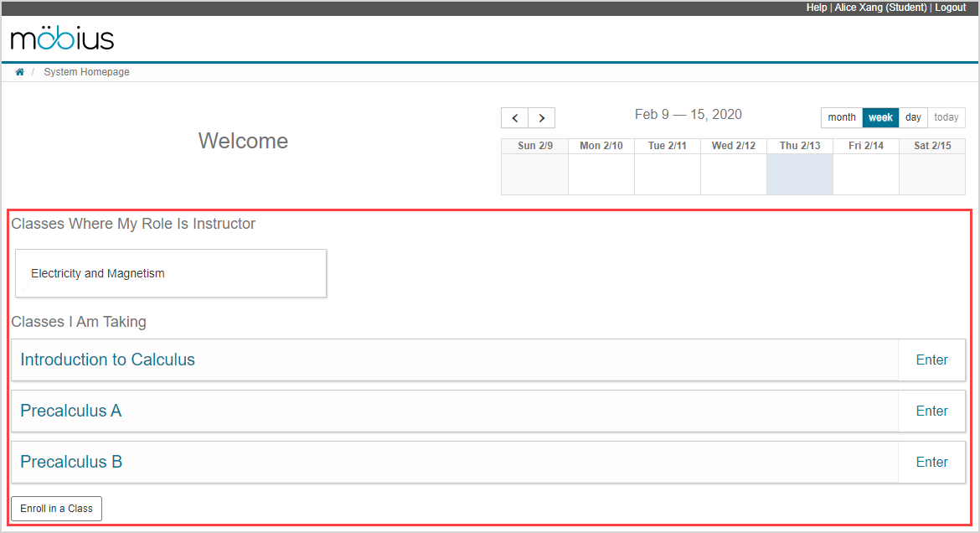This screenshot has height=533, width=980.
Task: Jump to today in calendar
Action: pos(946,117)
